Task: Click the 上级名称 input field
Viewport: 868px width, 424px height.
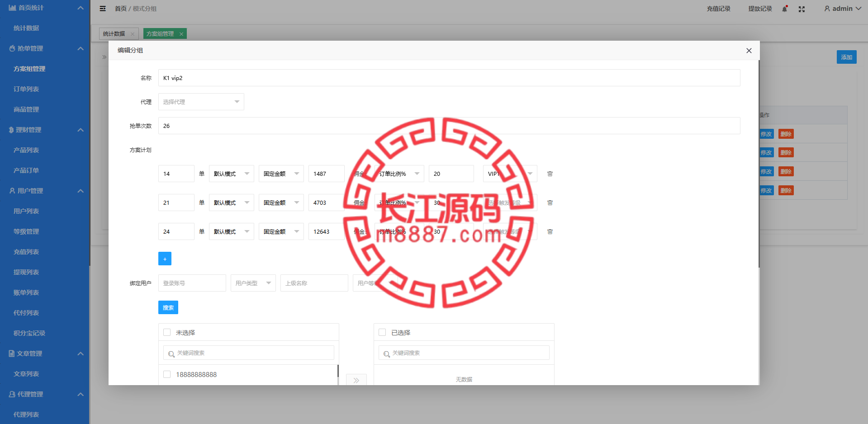Action: coord(314,283)
